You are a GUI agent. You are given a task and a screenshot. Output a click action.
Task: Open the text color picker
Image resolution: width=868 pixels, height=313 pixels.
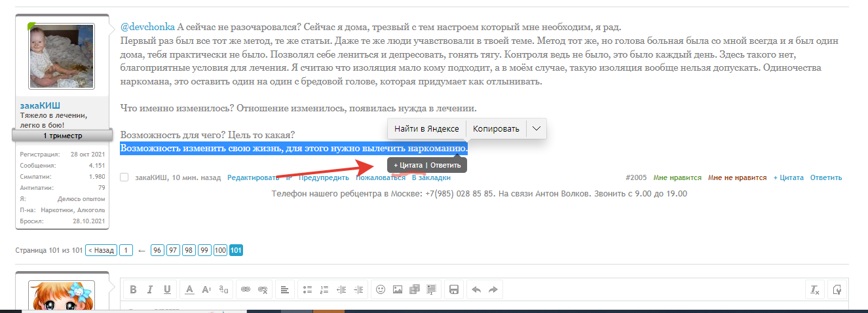coord(189,289)
